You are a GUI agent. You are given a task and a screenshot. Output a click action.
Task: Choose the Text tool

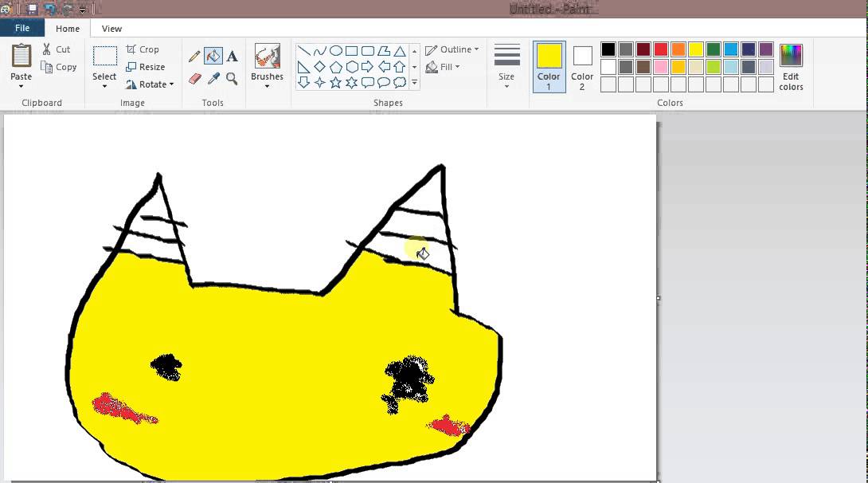click(232, 56)
